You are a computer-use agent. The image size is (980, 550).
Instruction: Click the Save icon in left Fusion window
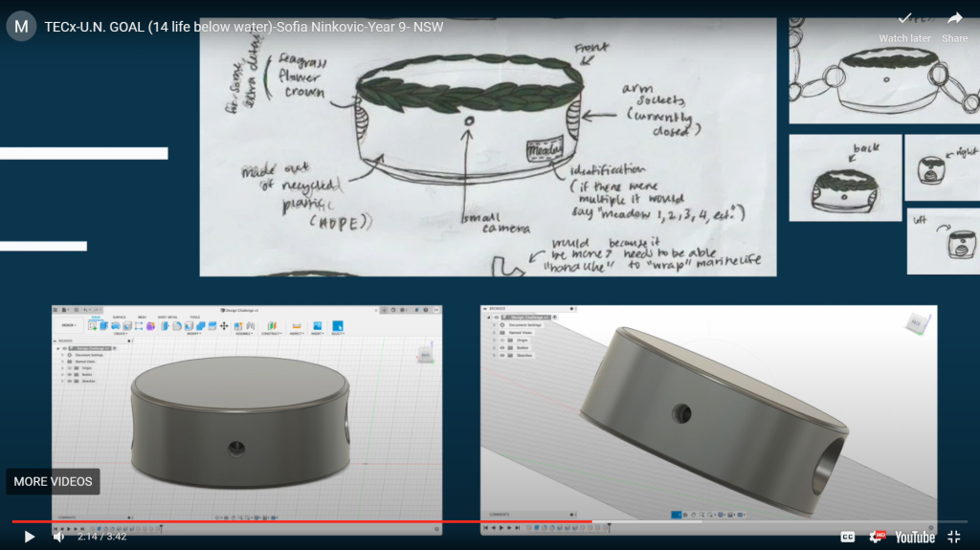(77, 310)
